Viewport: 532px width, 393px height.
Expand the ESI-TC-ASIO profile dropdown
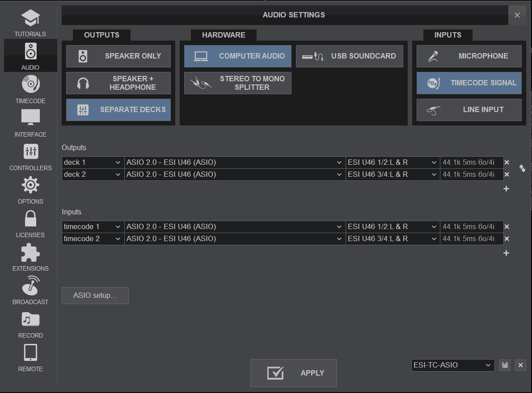tap(452, 365)
